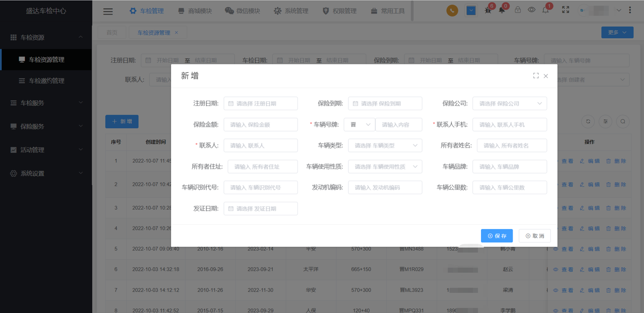Open the 保险公司 dropdown
This screenshot has width=644, height=313.
tap(509, 104)
